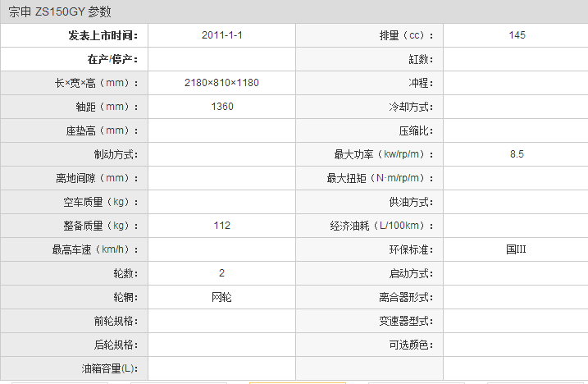This screenshot has height=384, width=588.
Task: Select the wheel count value 2
Action: [222, 273]
